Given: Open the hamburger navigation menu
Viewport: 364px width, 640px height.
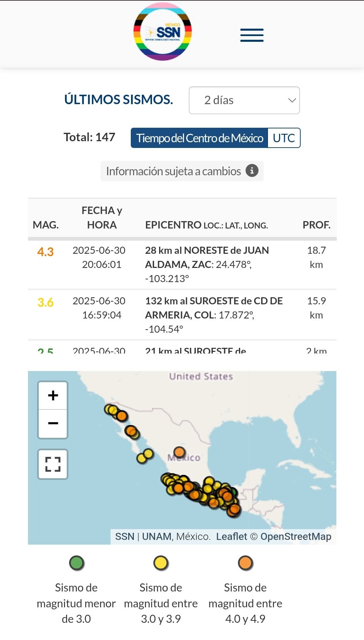Looking at the screenshot, I should click(x=252, y=35).
